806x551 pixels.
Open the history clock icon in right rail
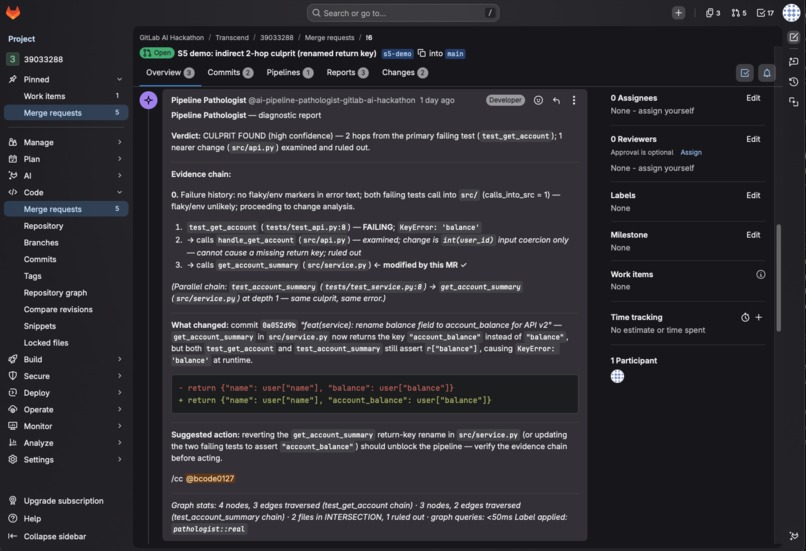tap(793, 82)
